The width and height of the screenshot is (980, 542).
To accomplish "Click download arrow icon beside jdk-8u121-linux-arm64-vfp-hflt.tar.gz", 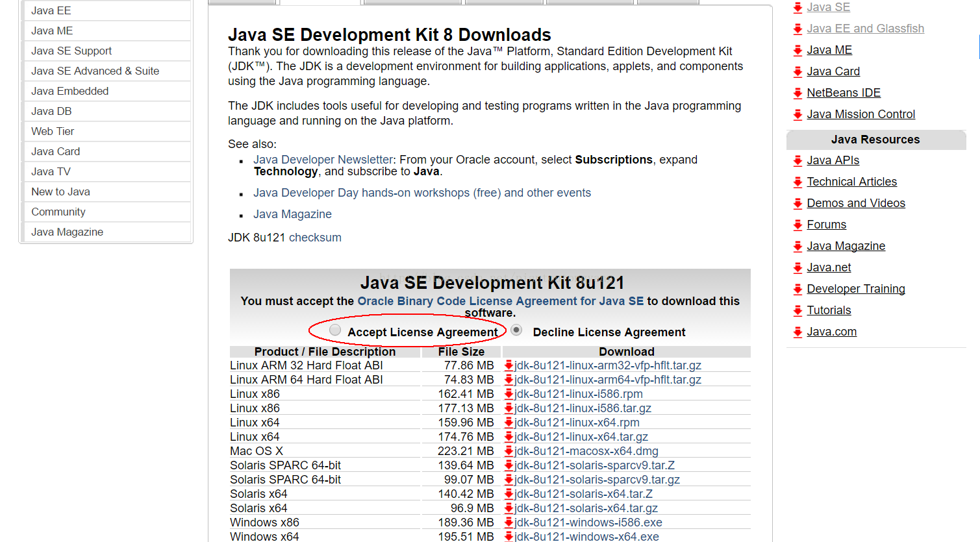I will 509,380.
